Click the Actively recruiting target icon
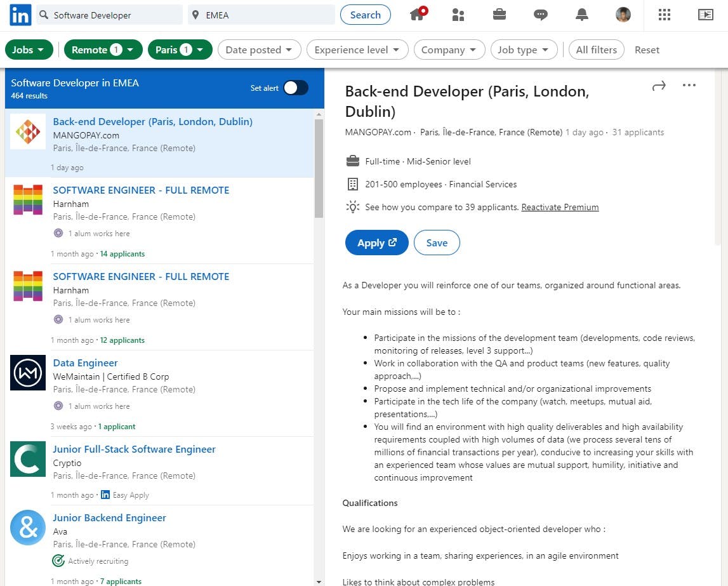 [x=58, y=561]
